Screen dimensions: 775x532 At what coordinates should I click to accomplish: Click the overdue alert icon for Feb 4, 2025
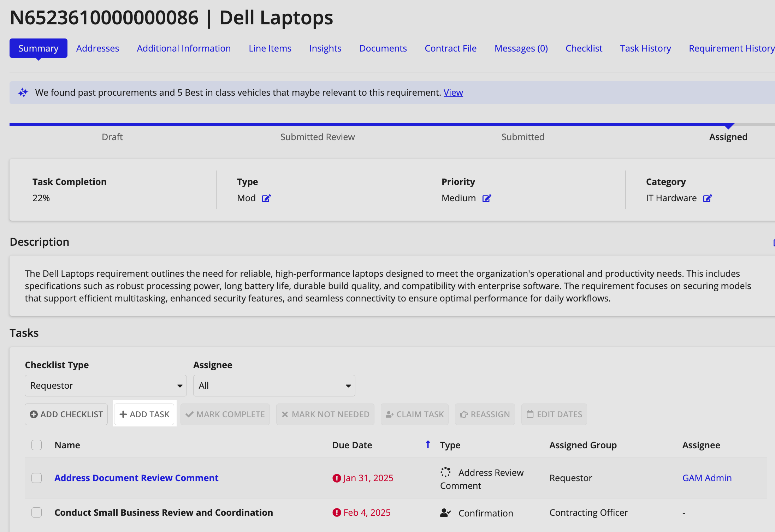[x=337, y=513]
